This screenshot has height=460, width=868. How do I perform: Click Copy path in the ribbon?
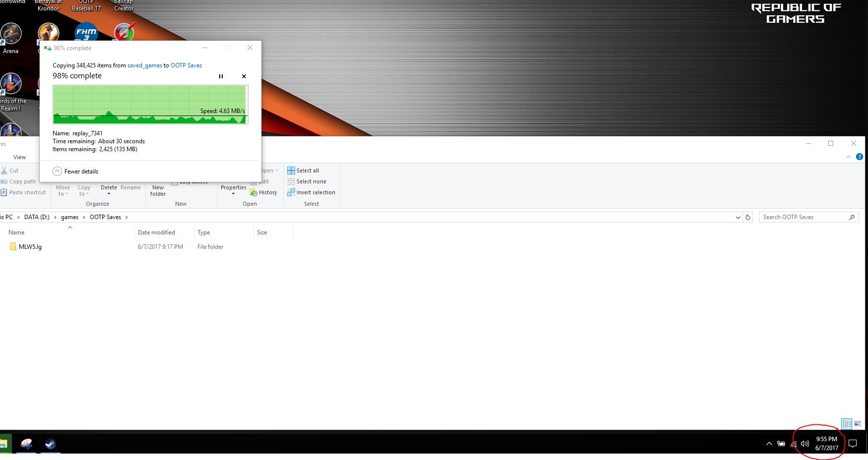pos(18,181)
